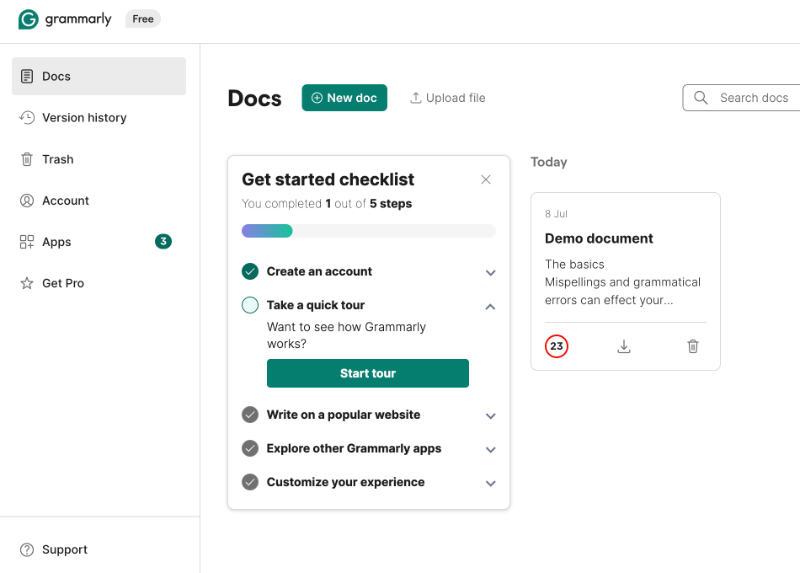Click the 'Docs' page heading
800x573 pixels.
255,98
